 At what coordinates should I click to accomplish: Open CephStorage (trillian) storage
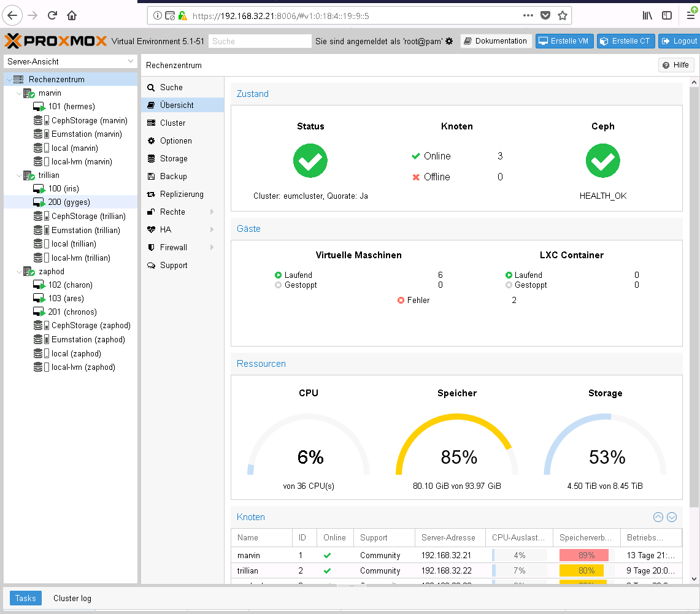[88, 216]
